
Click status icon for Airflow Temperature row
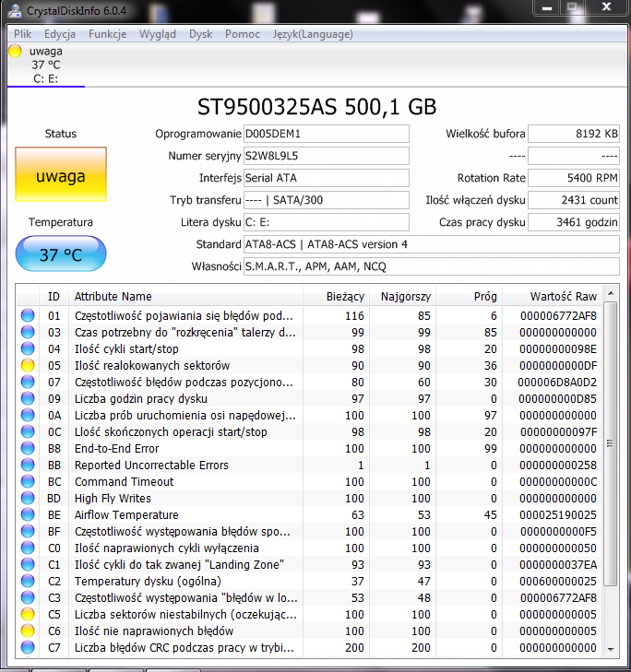(28, 514)
